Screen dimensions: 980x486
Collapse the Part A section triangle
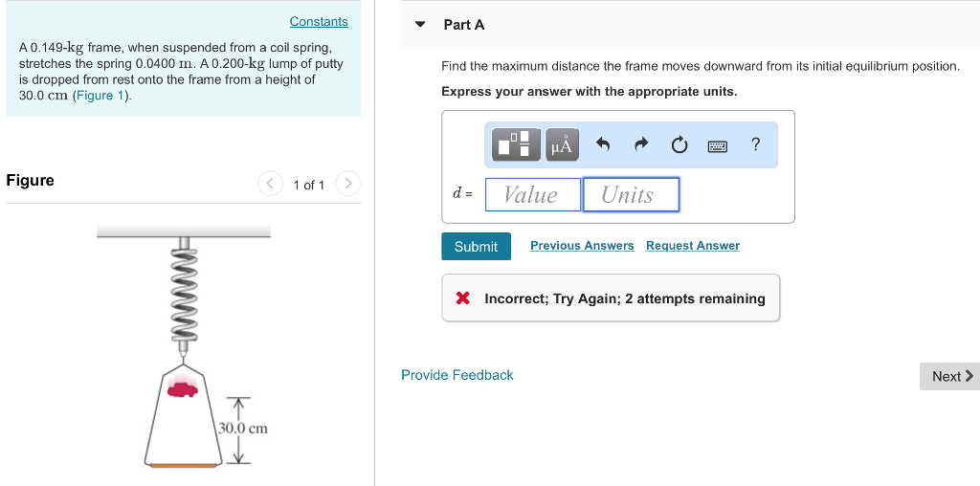[420, 25]
